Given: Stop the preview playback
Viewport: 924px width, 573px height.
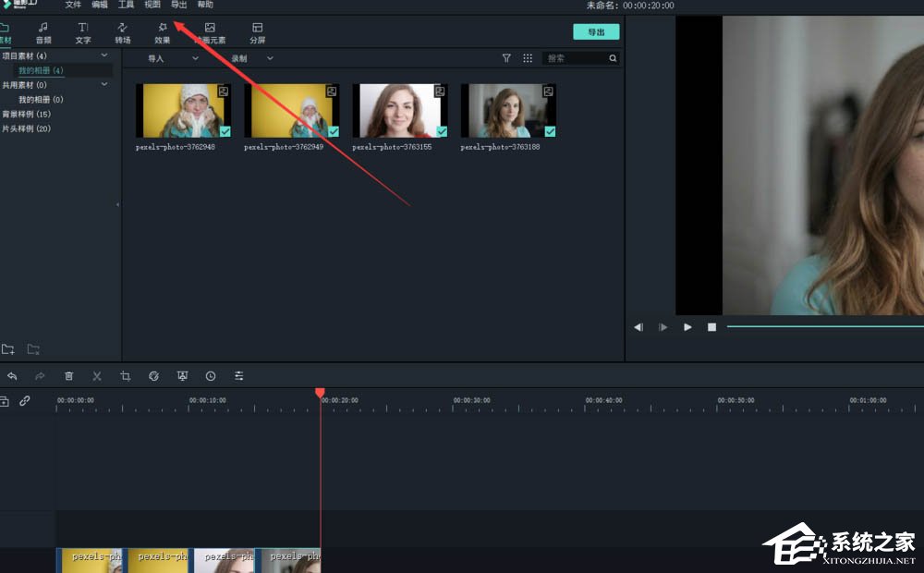Looking at the screenshot, I should coord(711,327).
